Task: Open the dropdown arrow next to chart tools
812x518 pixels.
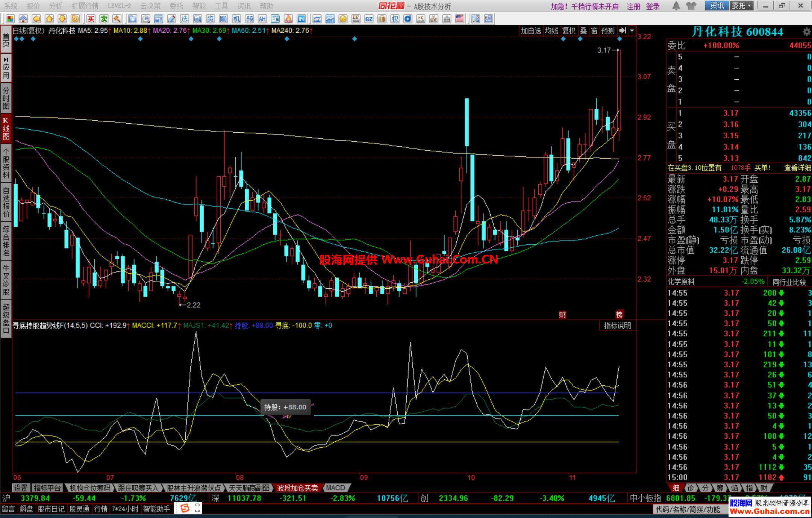Action: [632, 31]
